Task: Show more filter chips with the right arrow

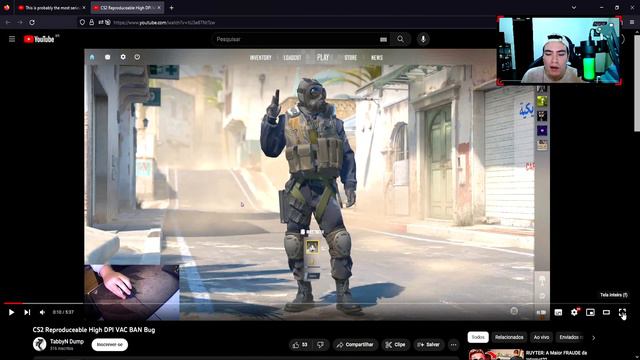Action: (x=593, y=338)
